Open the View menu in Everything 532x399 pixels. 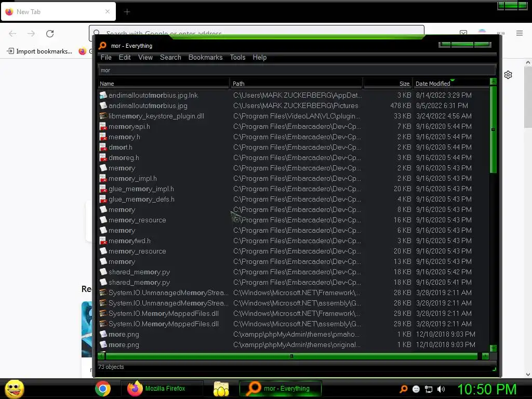[145, 57]
